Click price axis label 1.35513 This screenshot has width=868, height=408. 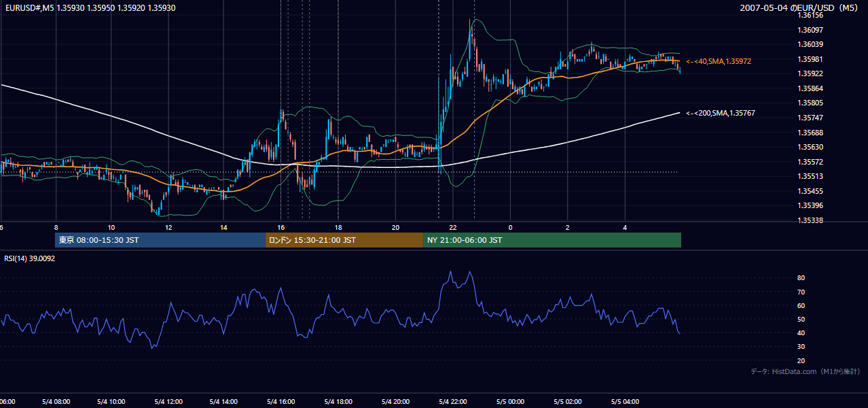(x=810, y=176)
